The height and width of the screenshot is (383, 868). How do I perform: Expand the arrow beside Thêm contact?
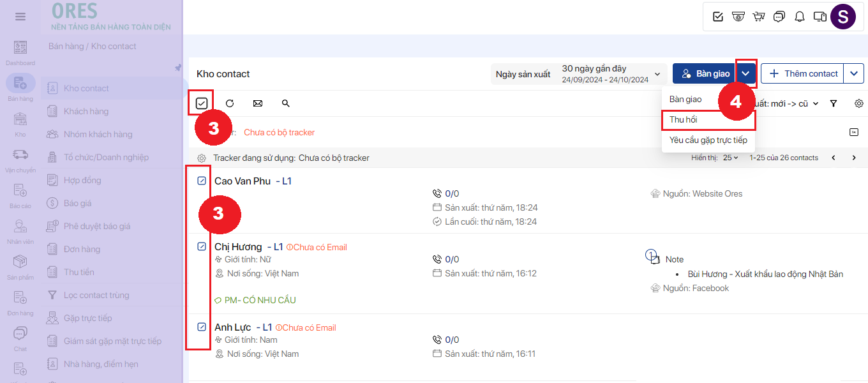point(854,74)
